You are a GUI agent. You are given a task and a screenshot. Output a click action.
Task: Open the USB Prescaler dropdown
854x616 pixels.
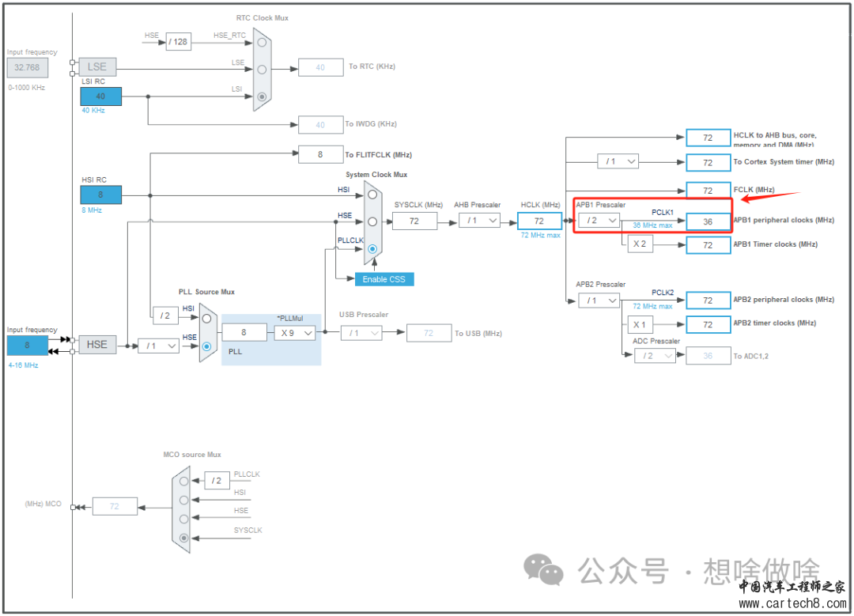tap(361, 333)
